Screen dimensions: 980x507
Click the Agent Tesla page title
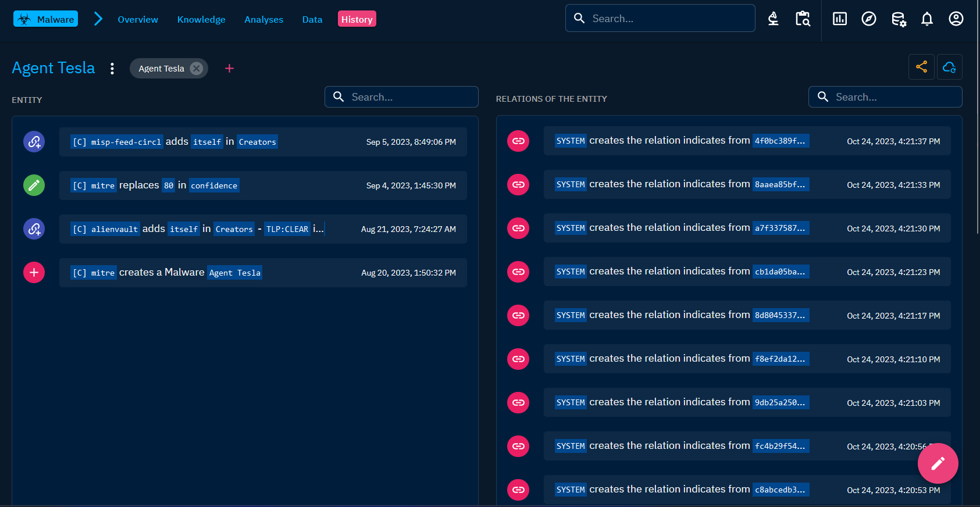coord(54,68)
